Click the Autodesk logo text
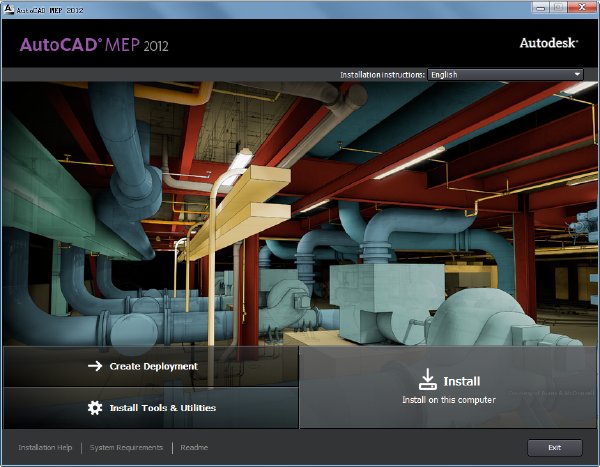 549,43
